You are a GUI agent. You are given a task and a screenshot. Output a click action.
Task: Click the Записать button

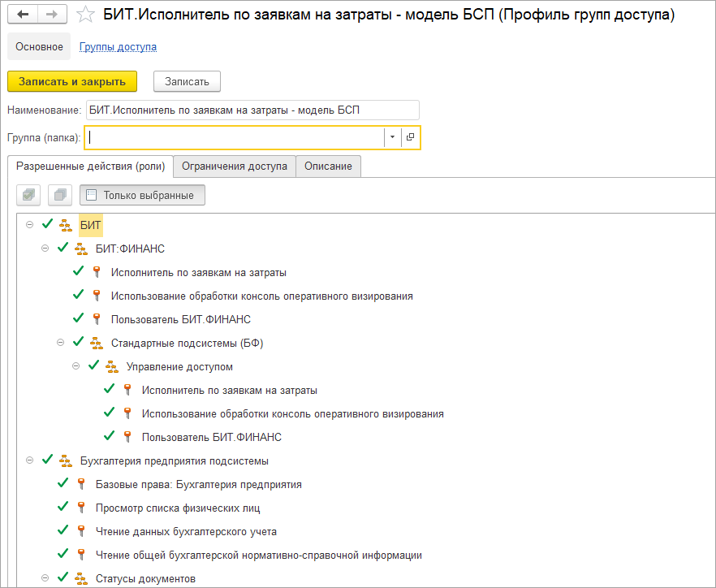(x=187, y=82)
